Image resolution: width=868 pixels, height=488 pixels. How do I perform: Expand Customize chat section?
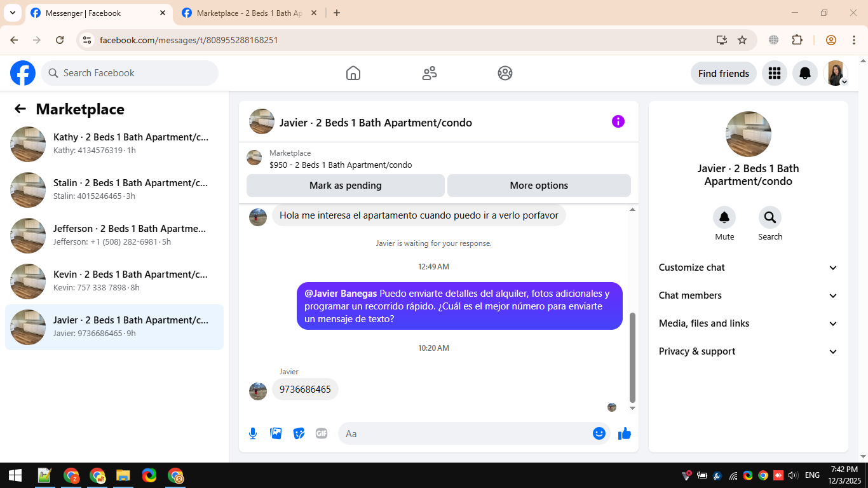point(749,268)
